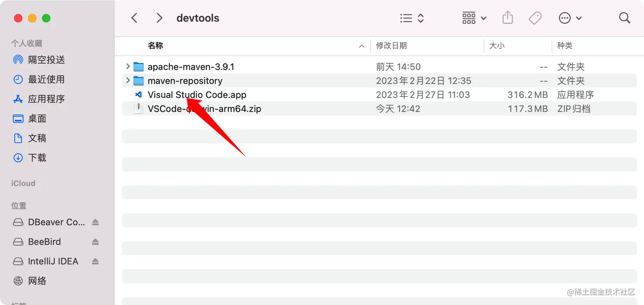Select the Visual Studio Code.app file
Screen dimensions: 644x305
tap(197, 94)
